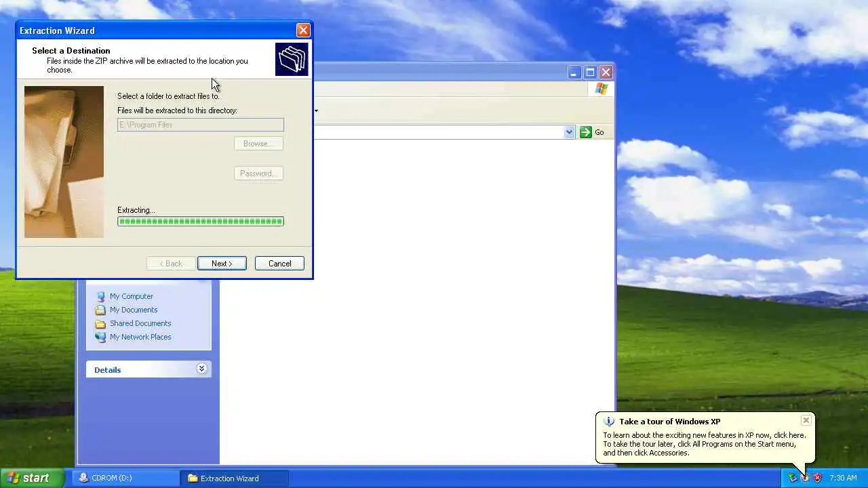Open Shared Documents in Explorer sidebar
Screen dimensions: 868x488
[x=140, y=323]
